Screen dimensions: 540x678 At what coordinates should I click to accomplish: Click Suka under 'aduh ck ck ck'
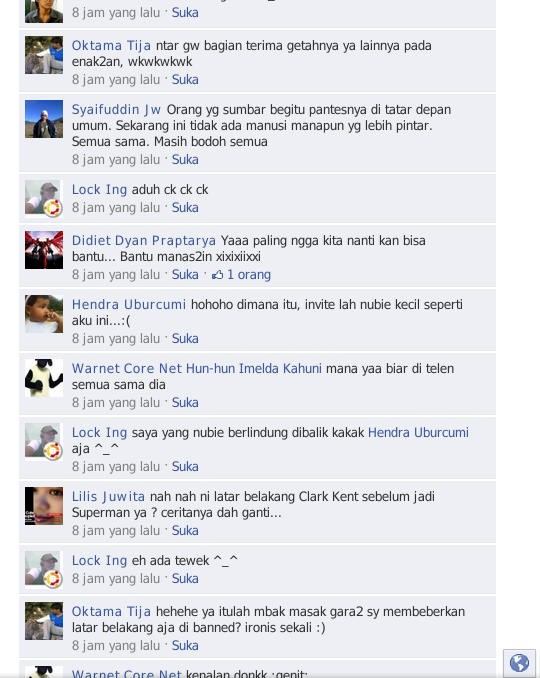[x=185, y=208]
